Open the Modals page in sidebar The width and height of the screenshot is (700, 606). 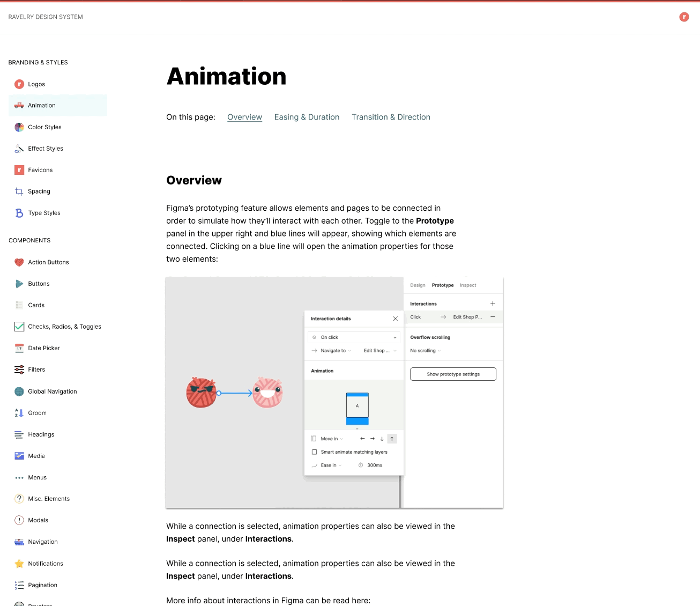point(38,520)
